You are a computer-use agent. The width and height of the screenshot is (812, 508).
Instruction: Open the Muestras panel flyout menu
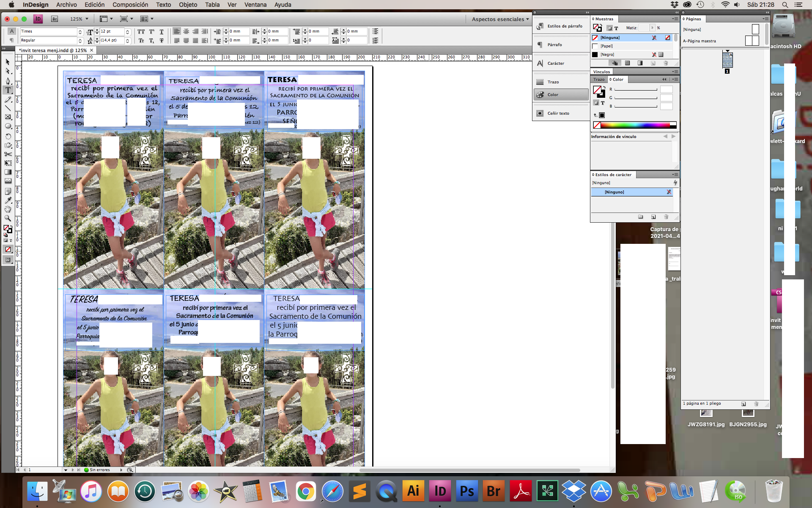pyautogui.click(x=675, y=19)
